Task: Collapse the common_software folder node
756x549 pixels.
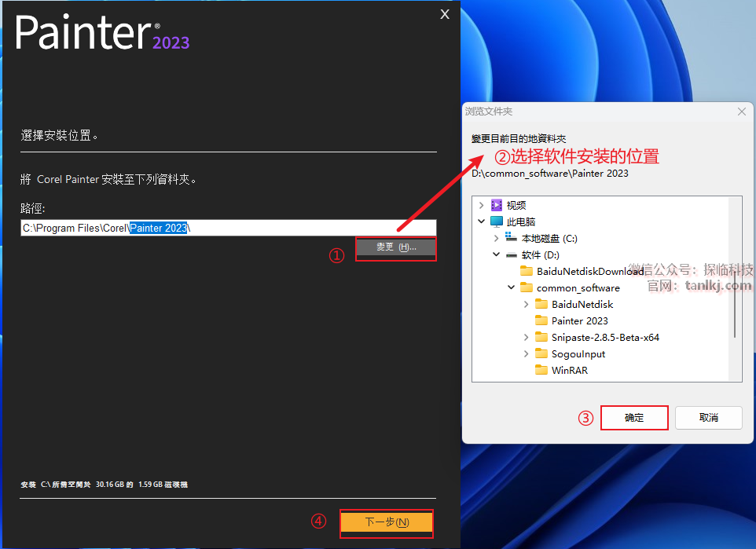Action: pyautogui.click(x=511, y=287)
